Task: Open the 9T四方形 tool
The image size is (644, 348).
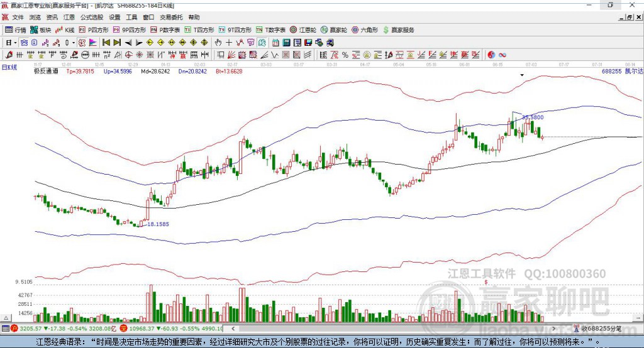Action: (x=235, y=30)
